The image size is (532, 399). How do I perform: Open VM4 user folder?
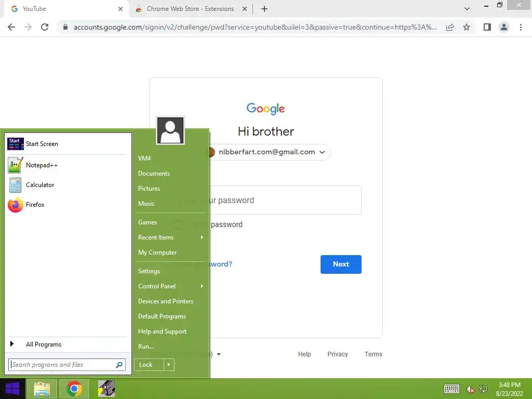pos(144,158)
